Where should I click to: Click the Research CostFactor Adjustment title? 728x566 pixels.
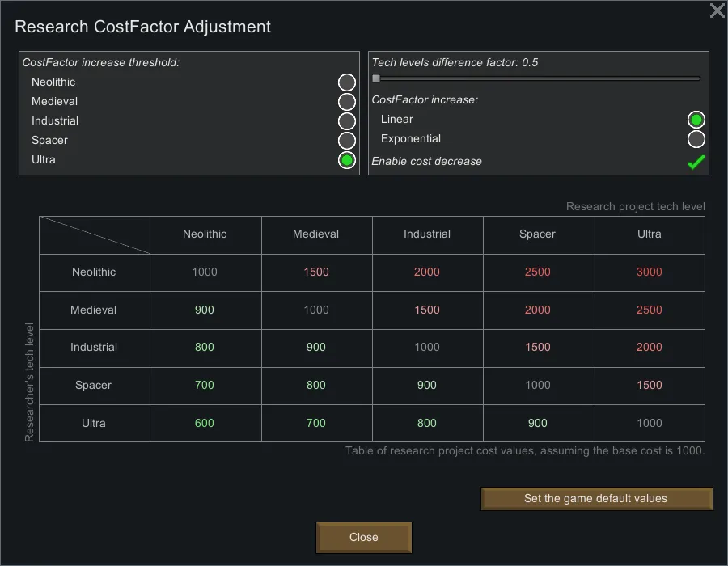(142, 27)
